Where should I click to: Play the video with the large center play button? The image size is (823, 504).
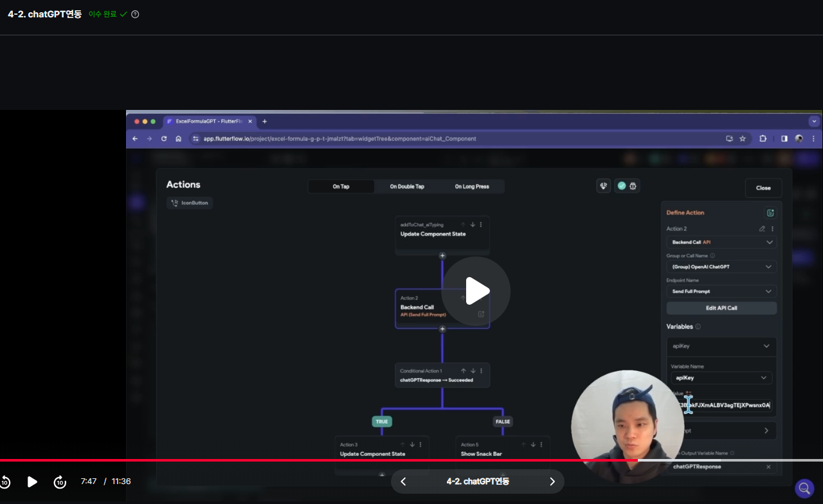[x=476, y=291]
